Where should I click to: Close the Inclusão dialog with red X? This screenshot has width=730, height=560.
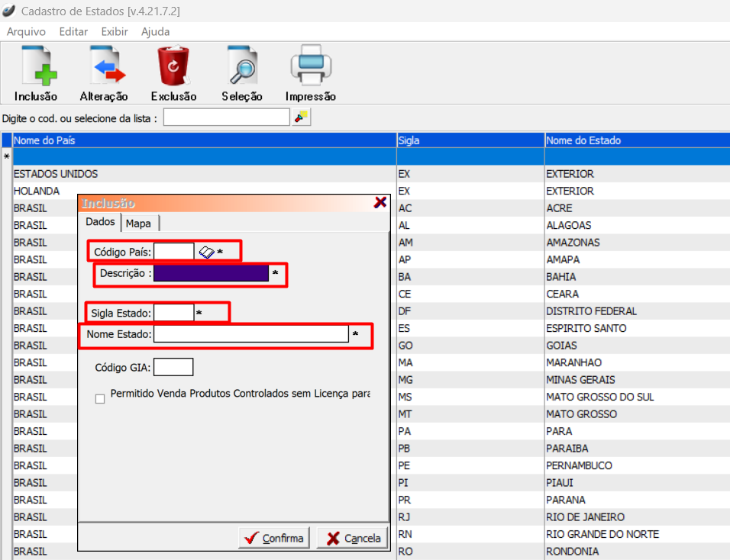tap(380, 203)
